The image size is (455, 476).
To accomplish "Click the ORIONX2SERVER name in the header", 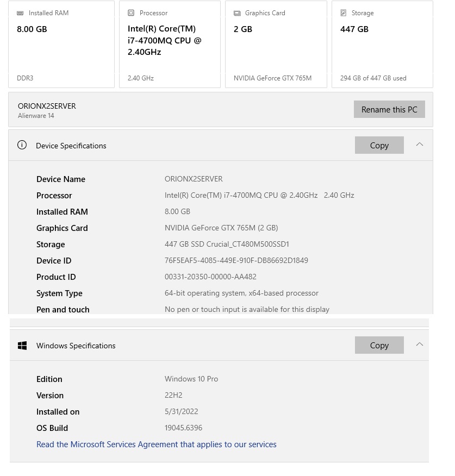I will pyautogui.click(x=47, y=106).
